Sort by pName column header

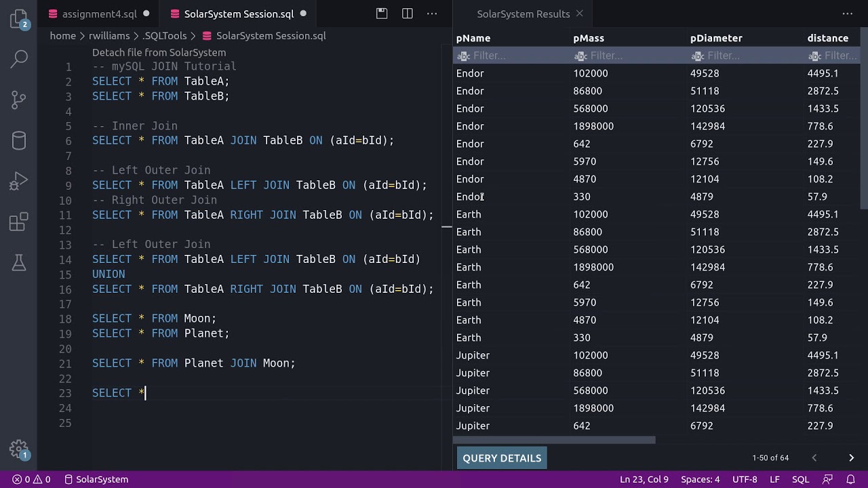coord(473,38)
